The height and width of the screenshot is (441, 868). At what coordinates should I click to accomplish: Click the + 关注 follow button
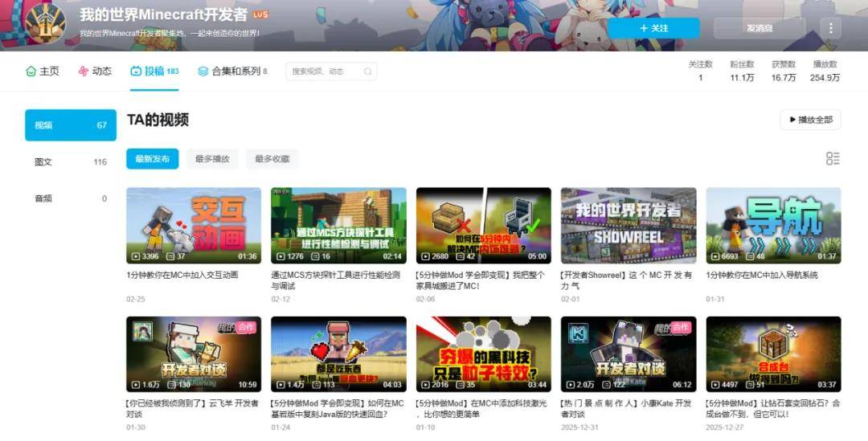[653, 28]
